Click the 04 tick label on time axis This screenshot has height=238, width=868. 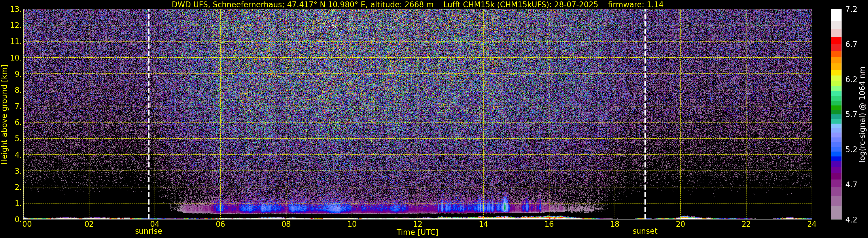pos(155,224)
